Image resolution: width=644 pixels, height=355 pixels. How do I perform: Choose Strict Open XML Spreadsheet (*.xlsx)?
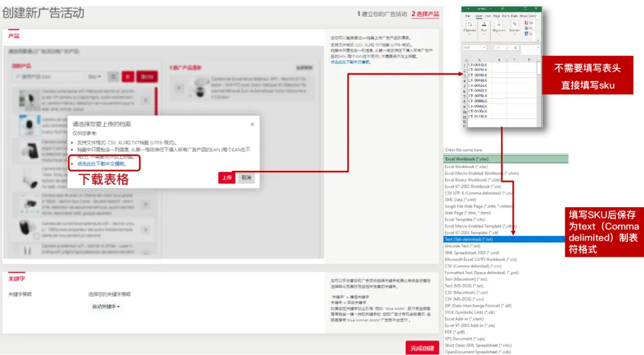tap(478, 345)
